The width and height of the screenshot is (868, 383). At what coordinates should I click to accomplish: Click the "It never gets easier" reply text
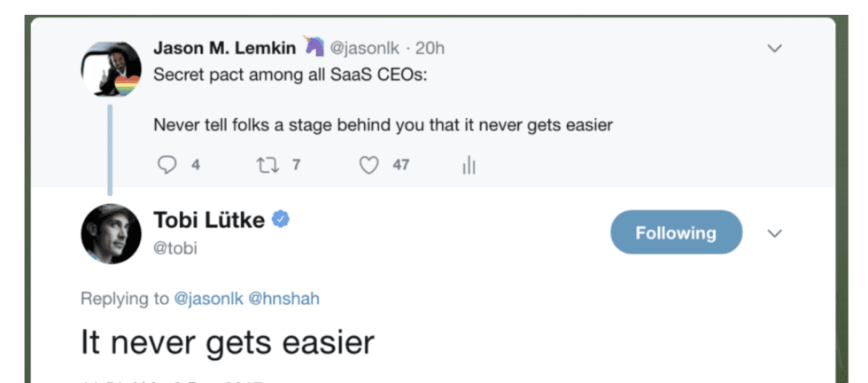228,342
